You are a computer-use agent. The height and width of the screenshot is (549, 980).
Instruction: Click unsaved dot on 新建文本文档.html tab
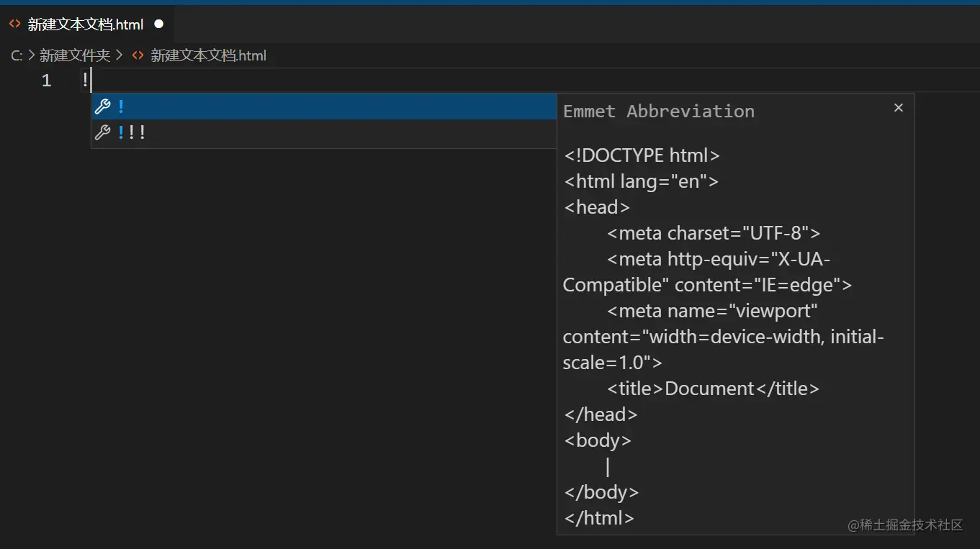click(x=159, y=24)
